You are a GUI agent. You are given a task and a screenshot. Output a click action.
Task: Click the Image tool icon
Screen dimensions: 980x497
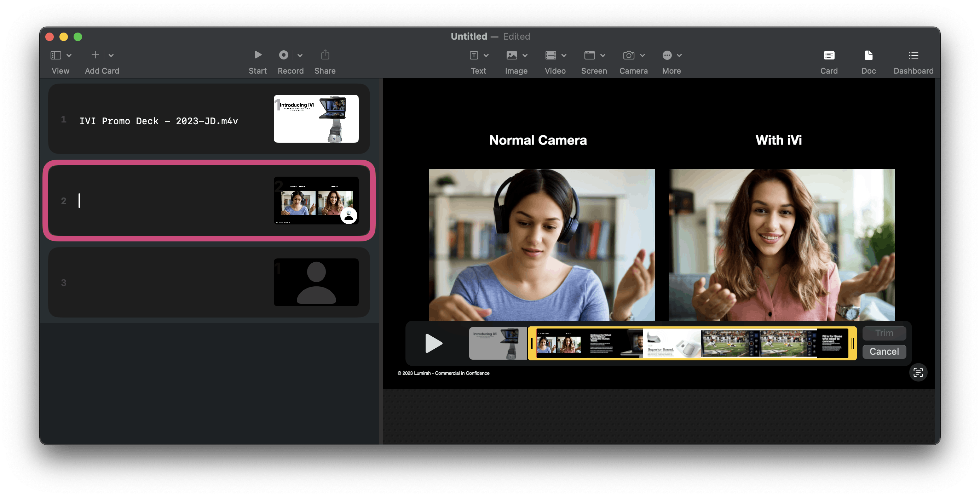pos(512,56)
